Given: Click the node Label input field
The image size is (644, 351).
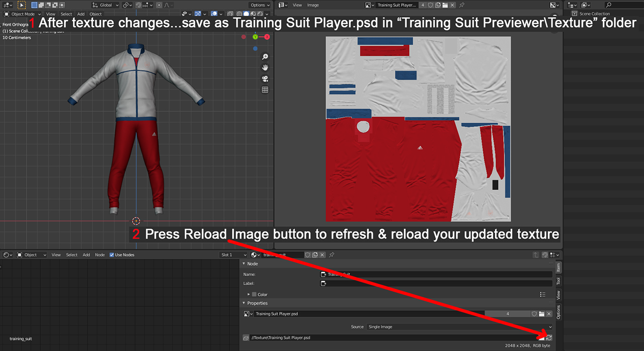Looking at the screenshot, I should pyautogui.click(x=436, y=283).
